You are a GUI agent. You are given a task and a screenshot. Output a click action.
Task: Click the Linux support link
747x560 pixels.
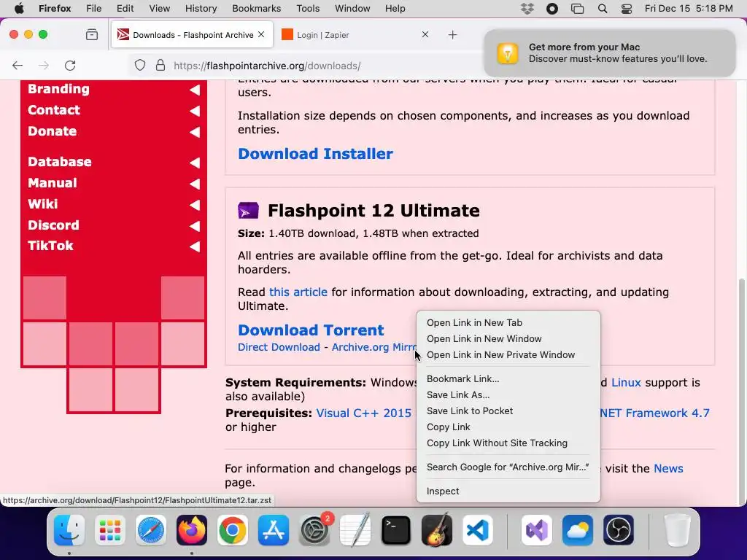coord(626,382)
